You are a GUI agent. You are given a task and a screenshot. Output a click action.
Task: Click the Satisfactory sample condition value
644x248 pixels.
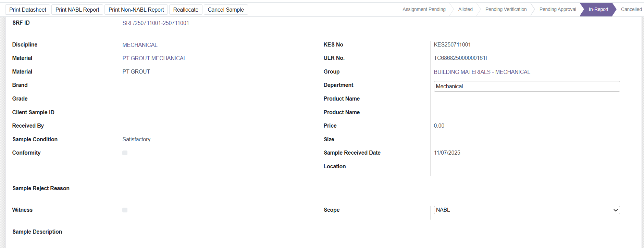[136, 139]
